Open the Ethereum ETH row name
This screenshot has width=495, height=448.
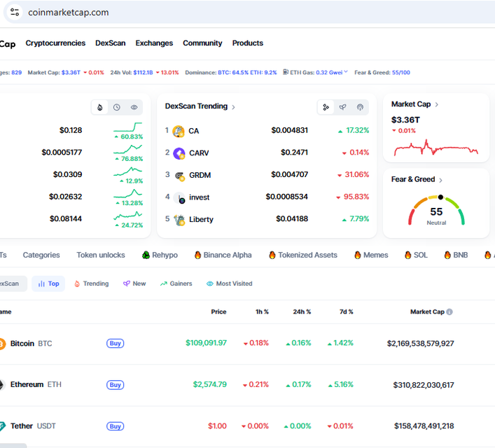pos(36,385)
